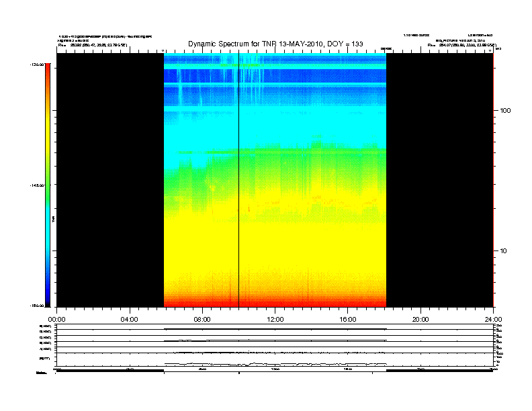Viewport: 532px width, 411px height.
Task: Click the 24:00 time axis label
Action: click(x=493, y=320)
